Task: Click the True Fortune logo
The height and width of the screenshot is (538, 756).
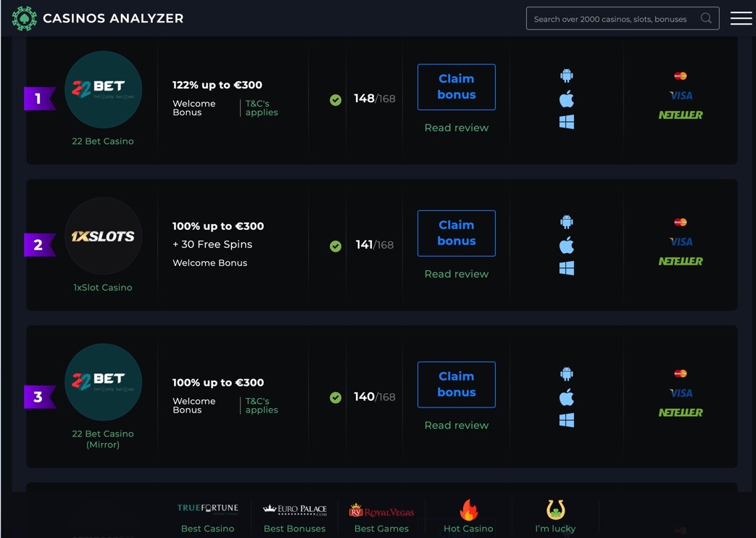Action: click(x=208, y=509)
